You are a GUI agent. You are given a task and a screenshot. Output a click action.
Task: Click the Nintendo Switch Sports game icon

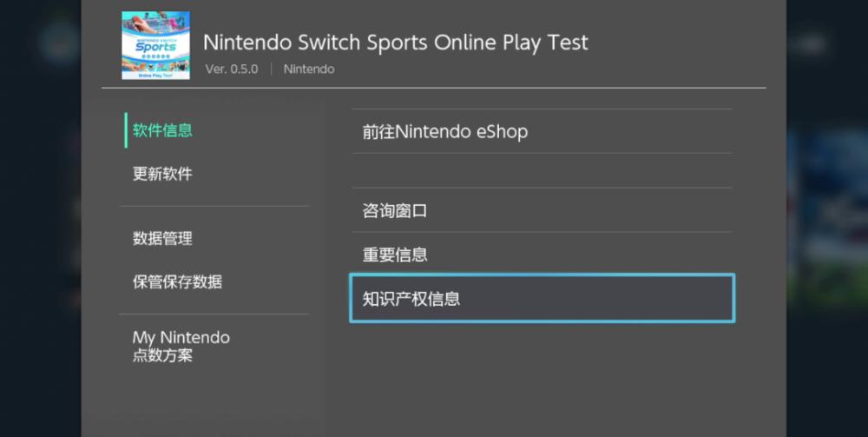(155, 45)
